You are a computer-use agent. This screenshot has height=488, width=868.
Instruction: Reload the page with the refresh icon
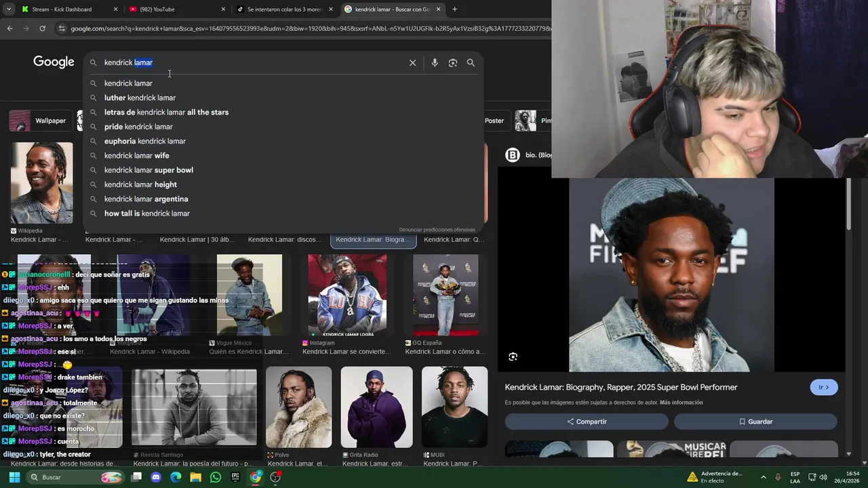pos(42,28)
